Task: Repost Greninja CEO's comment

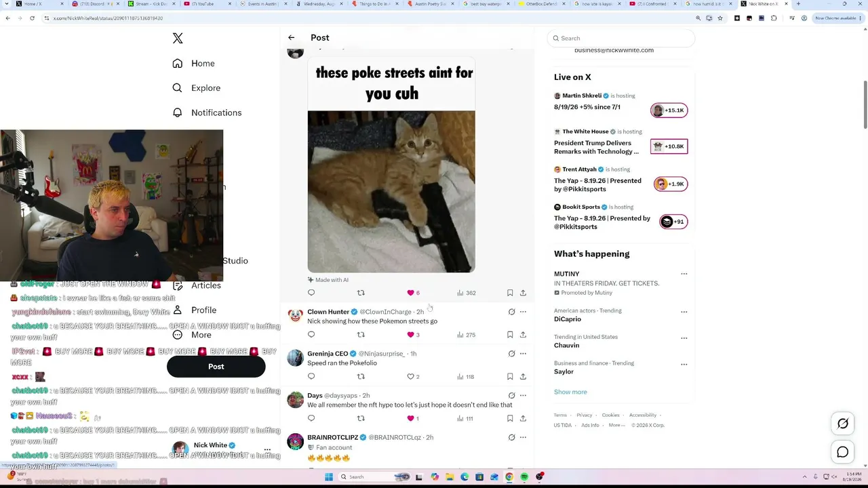Action: pos(361,377)
